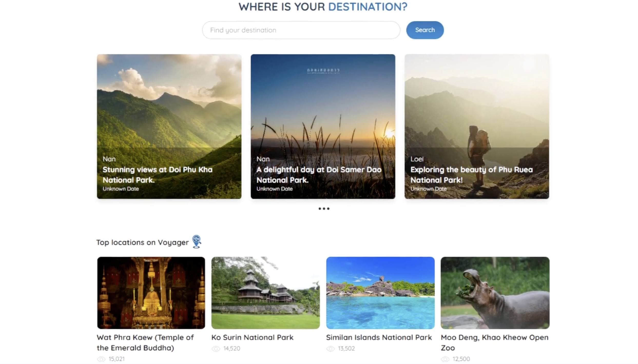
Task: Focus the Find your destination field
Action: point(301,30)
